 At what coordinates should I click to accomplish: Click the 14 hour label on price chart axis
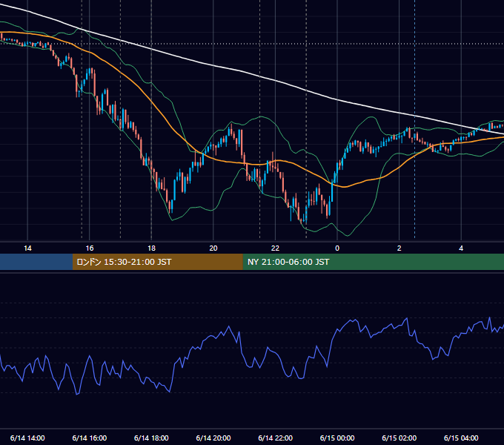point(27,248)
